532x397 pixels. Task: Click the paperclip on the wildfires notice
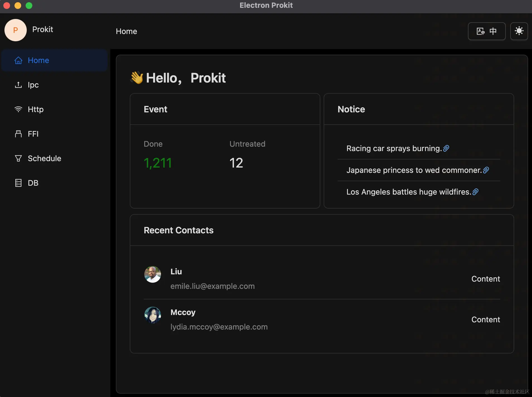pos(475,192)
